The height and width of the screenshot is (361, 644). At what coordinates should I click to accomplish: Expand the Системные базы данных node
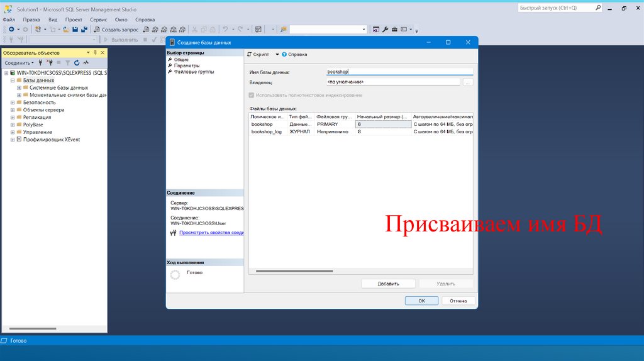(x=19, y=88)
